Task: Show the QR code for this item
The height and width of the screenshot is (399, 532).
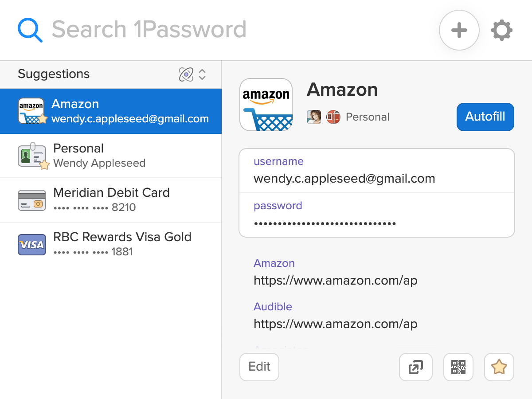Action: tap(458, 367)
